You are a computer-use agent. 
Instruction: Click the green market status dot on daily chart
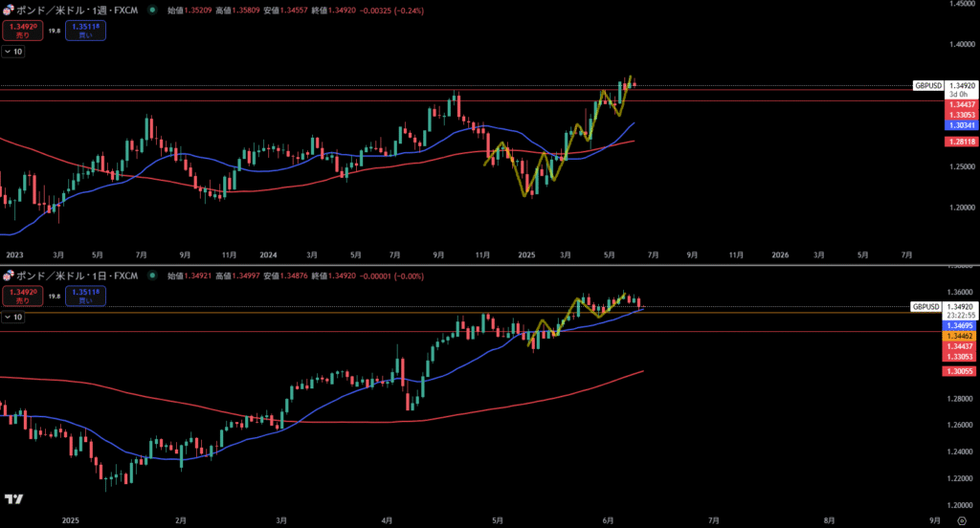point(152,275)
